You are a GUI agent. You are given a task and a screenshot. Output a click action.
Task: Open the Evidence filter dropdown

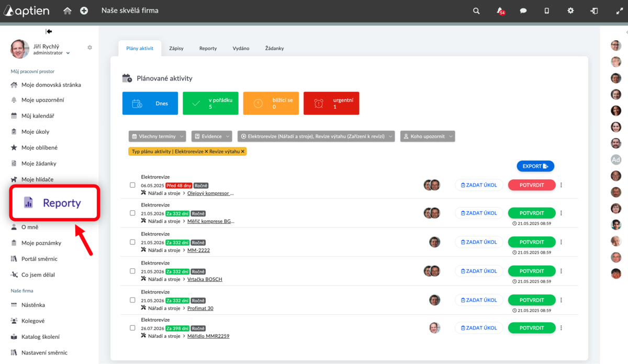pyautogui.click(x=211, y=136)
